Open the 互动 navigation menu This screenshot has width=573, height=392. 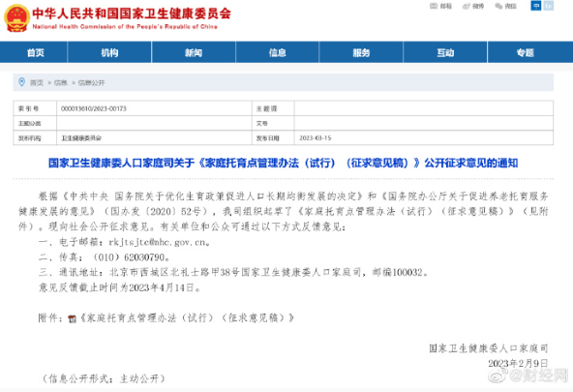pos(445,52)
